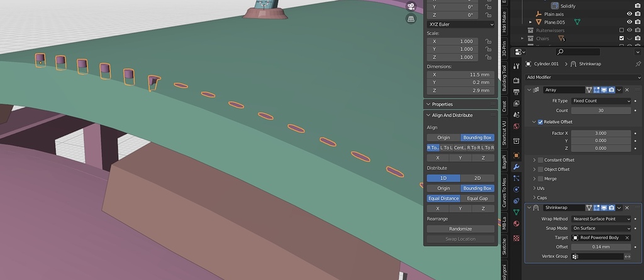
Task: Select 2D distribute mode
Action: point(477,178)
